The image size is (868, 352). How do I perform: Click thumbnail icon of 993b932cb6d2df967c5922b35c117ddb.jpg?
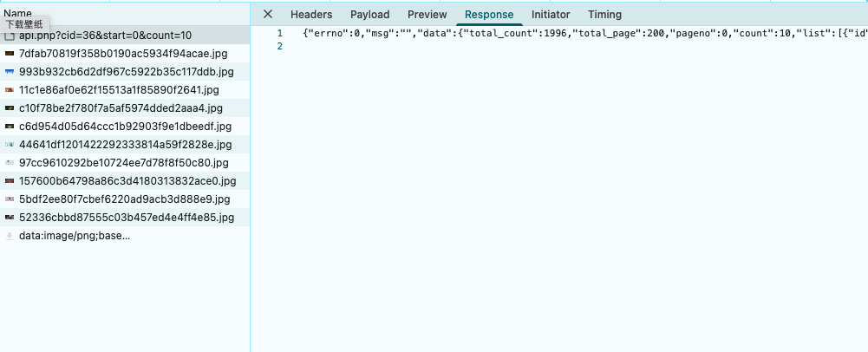10,72
